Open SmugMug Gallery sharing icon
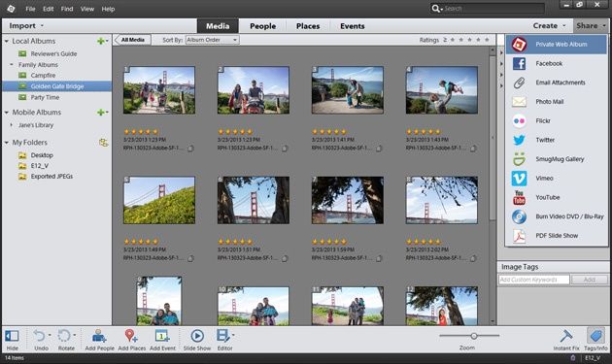The width and height of the screenshot is (612, 364). pyautogui.click(x=519, y=159)
